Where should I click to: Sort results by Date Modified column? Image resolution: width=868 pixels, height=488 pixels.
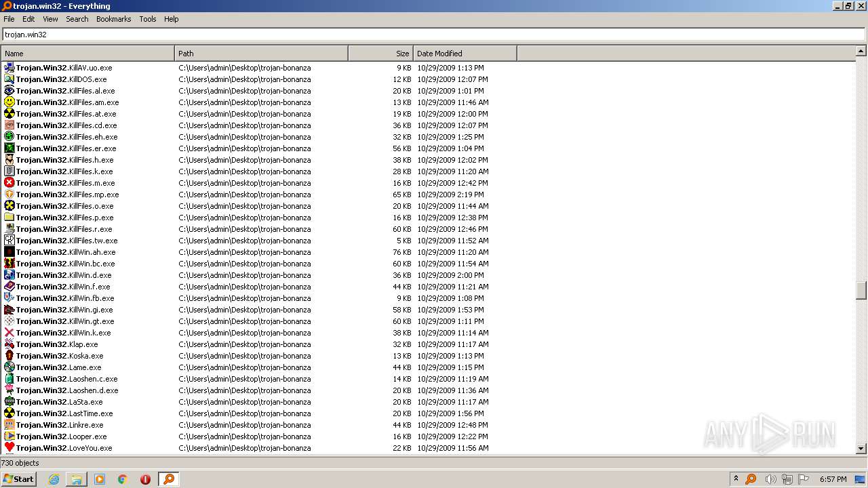pos(465,54)
